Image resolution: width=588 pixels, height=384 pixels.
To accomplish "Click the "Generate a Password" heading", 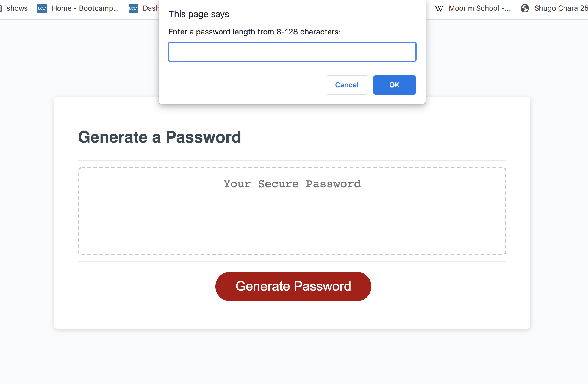I will coord(159,137).
